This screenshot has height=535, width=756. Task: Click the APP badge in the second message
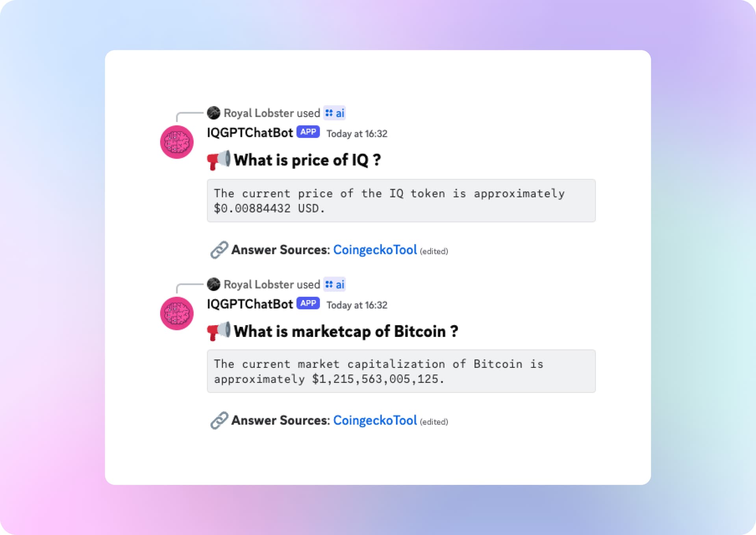(308, 304)
